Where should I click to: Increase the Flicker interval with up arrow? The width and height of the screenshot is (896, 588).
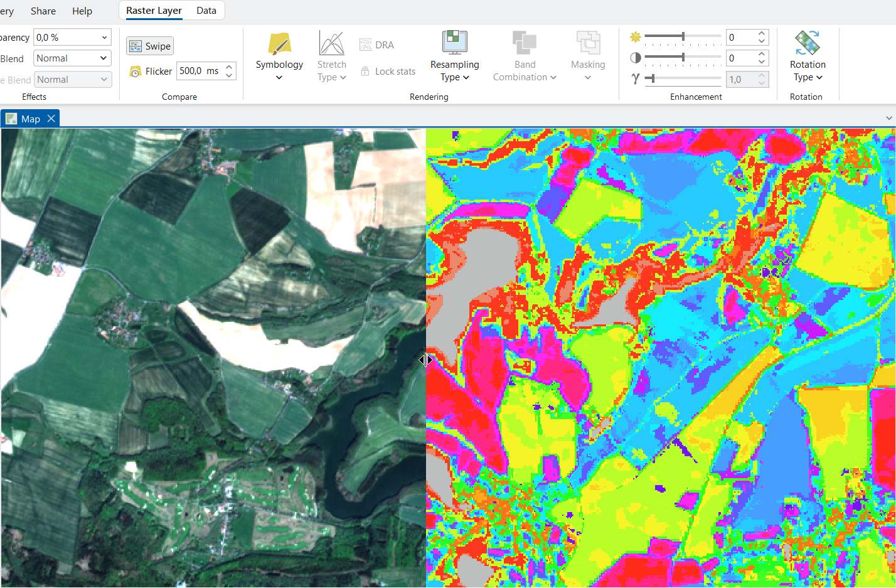pyautogui.click(x=230, y=67)
